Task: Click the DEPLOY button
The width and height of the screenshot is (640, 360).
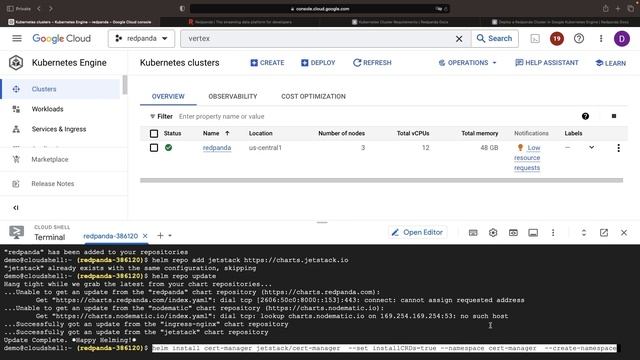Action: coord(318,63)
